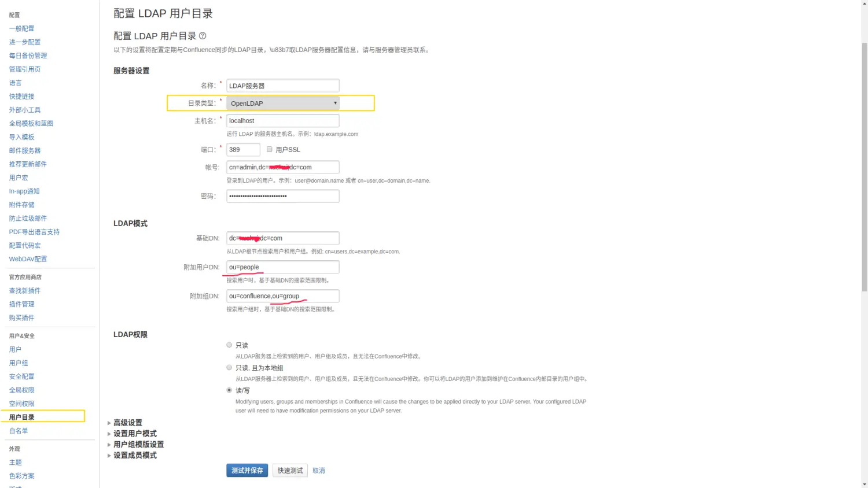Focus the 名称 input field
The width and height of the screenshot is (868, 488).
283,86
